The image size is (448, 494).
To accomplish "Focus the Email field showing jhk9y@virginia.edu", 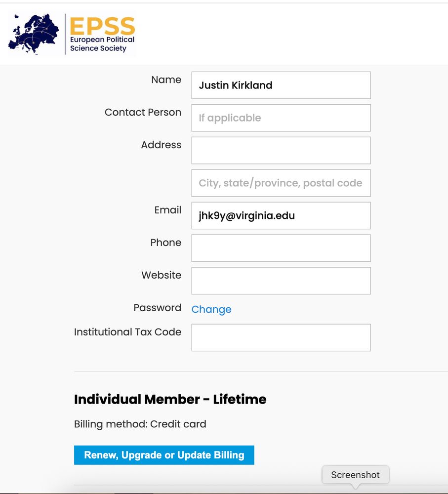I will (281, 215).
